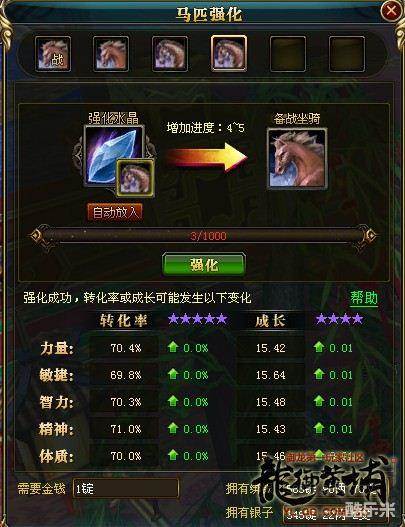Click the 备战坐骑 horse portrait
The height and width of the screenshot is (527, 405).
click(x=297, y=159)
